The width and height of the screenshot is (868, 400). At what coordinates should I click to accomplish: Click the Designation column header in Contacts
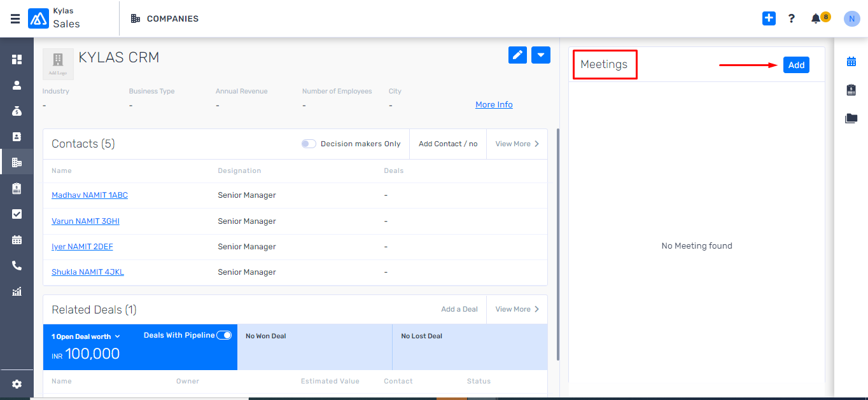[x=239, y=171]
